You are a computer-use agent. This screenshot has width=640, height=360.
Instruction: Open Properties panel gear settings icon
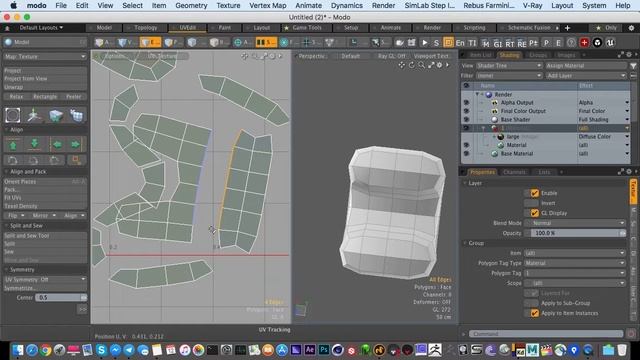coord(629,172)
